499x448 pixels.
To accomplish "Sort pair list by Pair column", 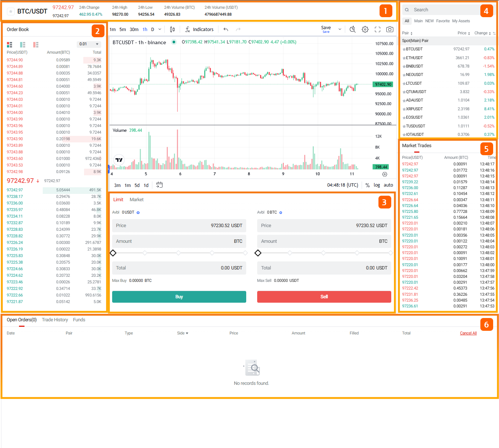I will pos(407,33).
